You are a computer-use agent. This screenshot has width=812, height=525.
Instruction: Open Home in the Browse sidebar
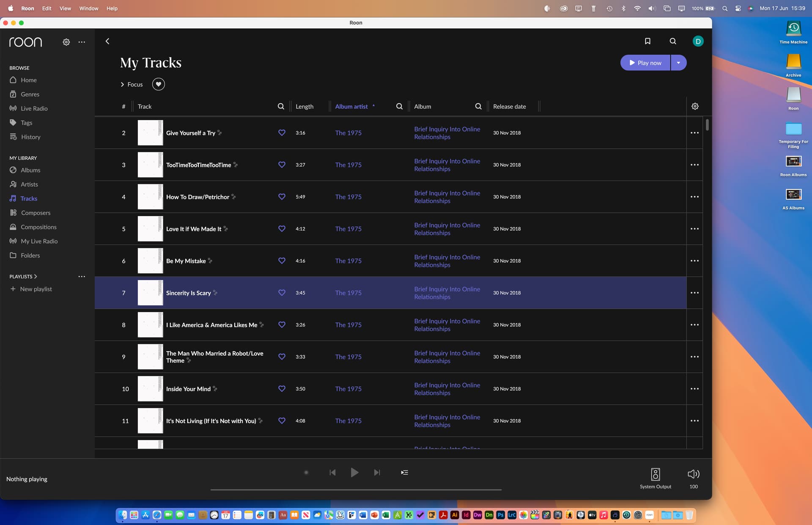(29, 80)
